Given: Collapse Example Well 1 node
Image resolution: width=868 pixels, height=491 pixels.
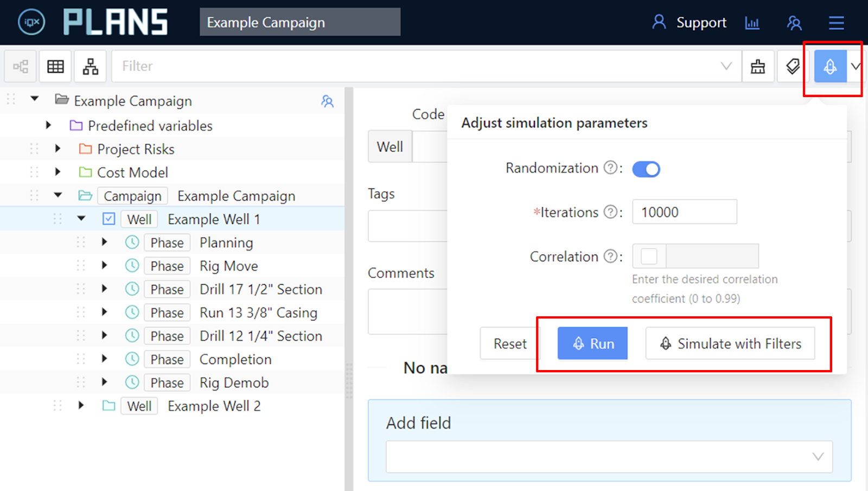Looking at the screenshot, I should [x=81, y=218].
